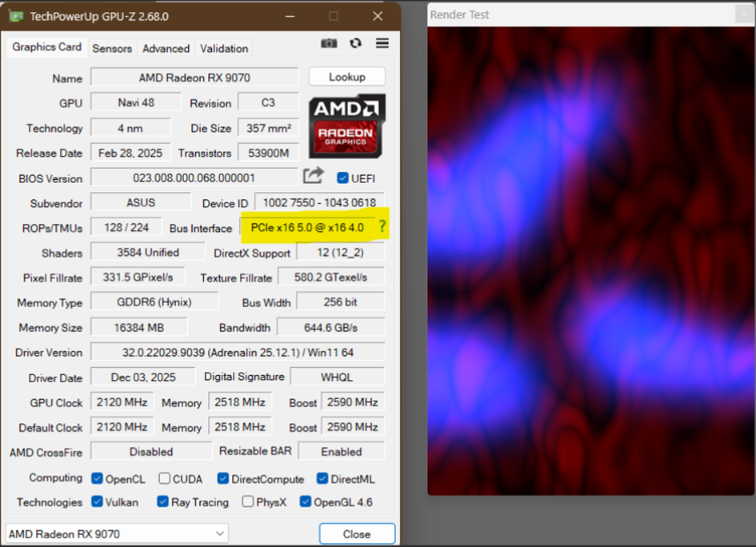This screenshot has width=756, height=547.
Task: Click the Render Test window title
Action: pos(459,15)
